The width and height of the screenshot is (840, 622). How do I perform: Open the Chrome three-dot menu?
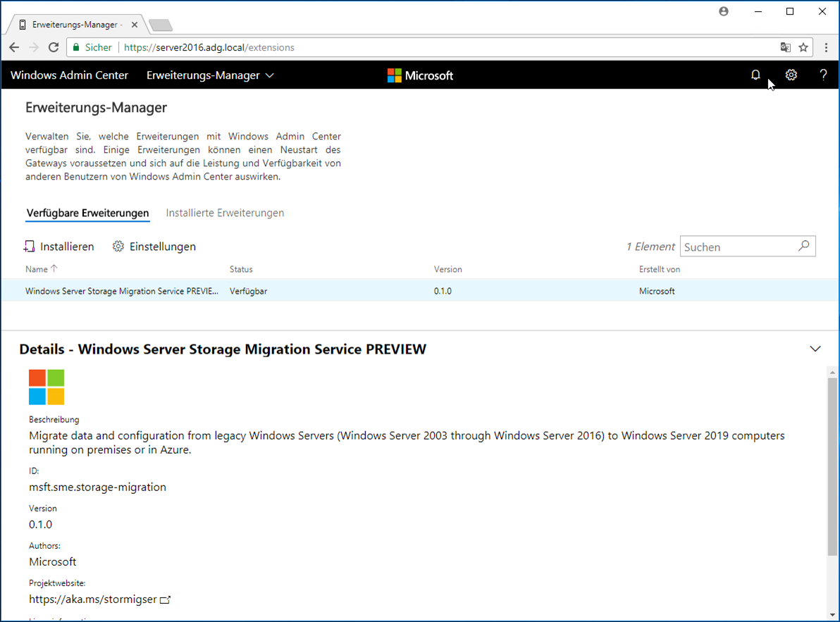[x=826, y=48]
